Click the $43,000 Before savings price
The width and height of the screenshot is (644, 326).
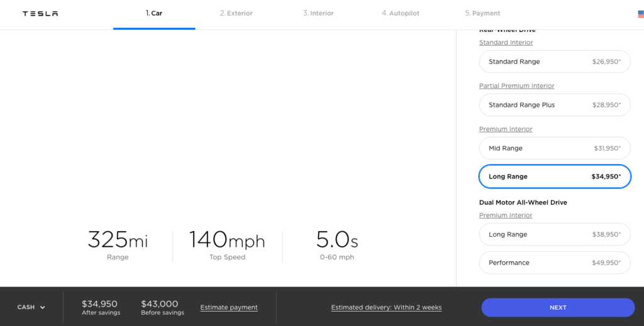(x=163, y=307)
